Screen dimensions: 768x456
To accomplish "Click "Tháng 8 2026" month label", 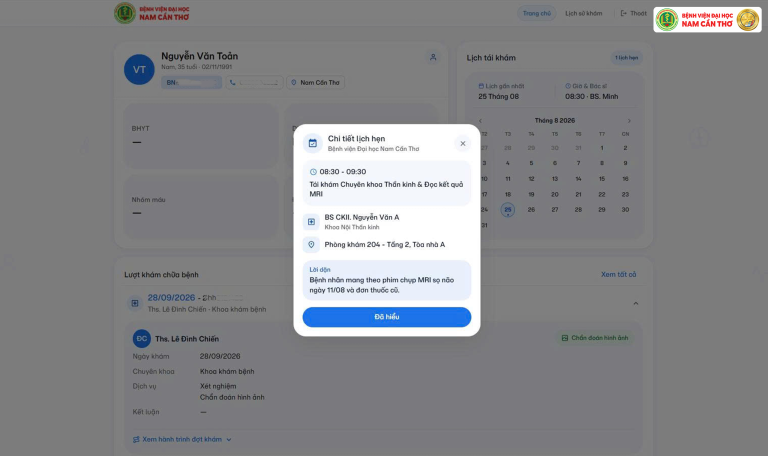I will point(554,120).
